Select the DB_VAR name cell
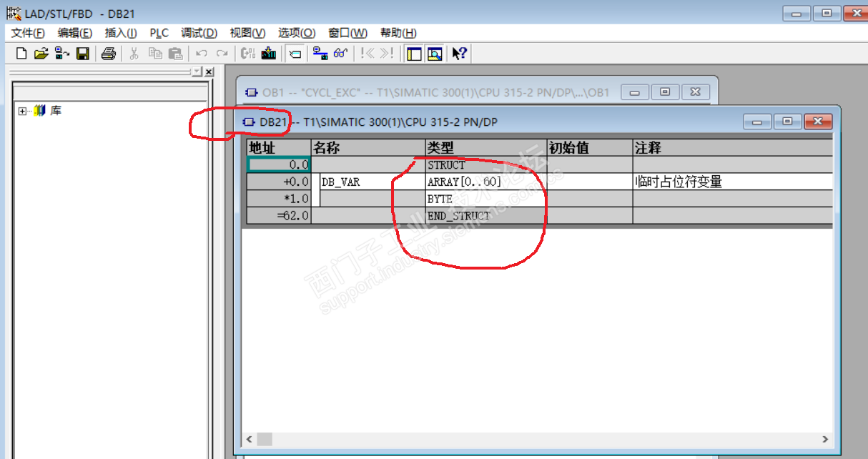Image resolution: width=868 pixels, height=459 pixels. (x=372, y=182)
